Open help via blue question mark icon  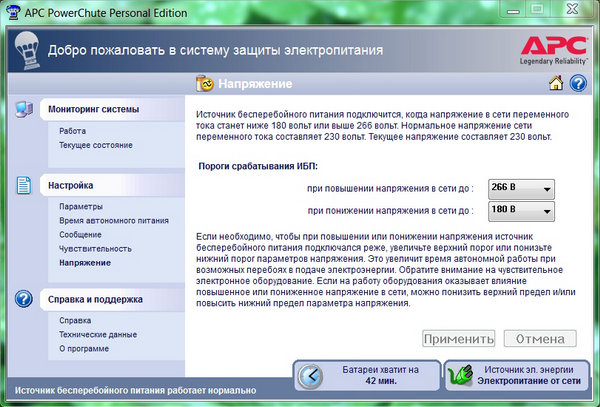578,83
